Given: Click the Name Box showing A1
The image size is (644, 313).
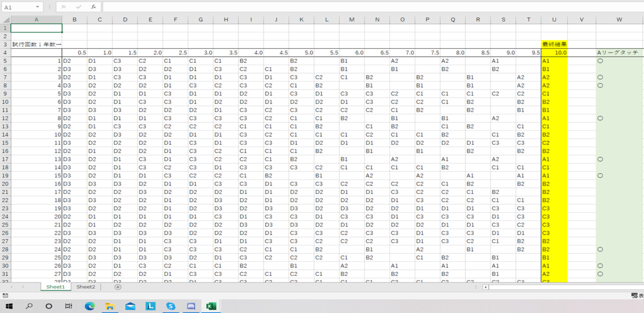Looking at the screenshot, I should coord(18,7).
